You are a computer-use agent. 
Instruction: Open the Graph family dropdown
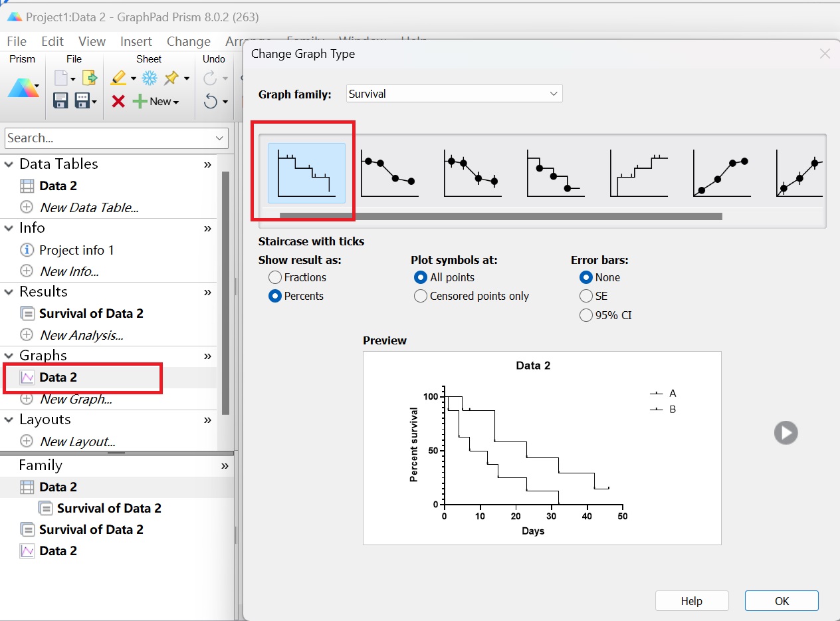455,94
